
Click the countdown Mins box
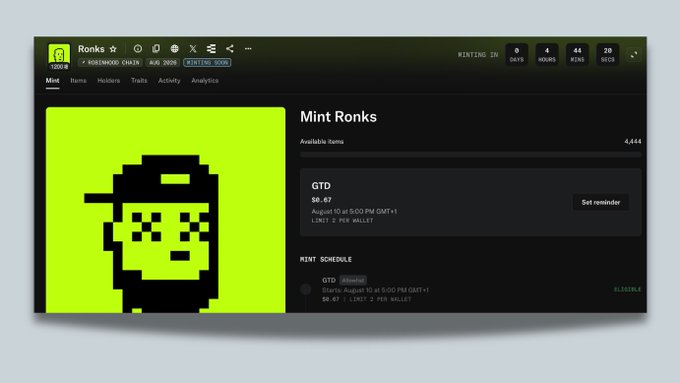(577, 55)
